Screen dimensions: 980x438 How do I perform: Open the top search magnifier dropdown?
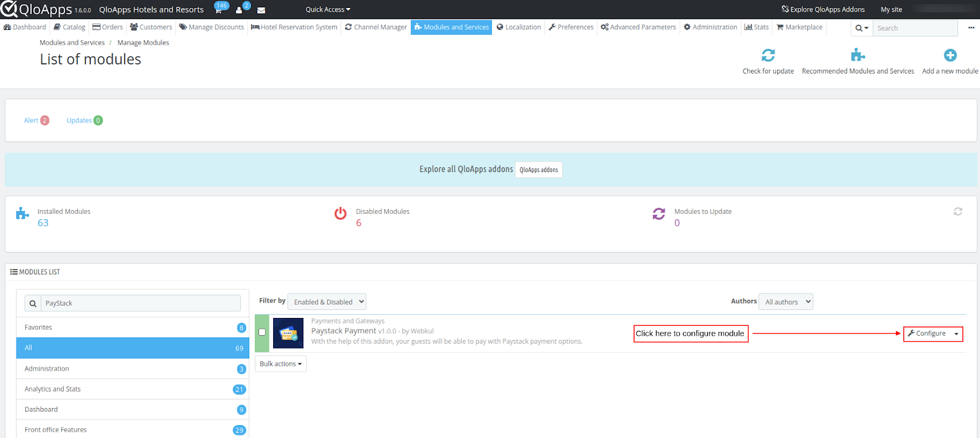click(862, 28)
